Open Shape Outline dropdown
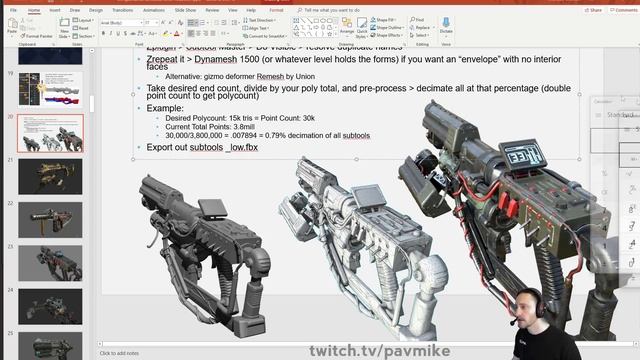This screenshot has width=640, height=360. click(387, 28)
